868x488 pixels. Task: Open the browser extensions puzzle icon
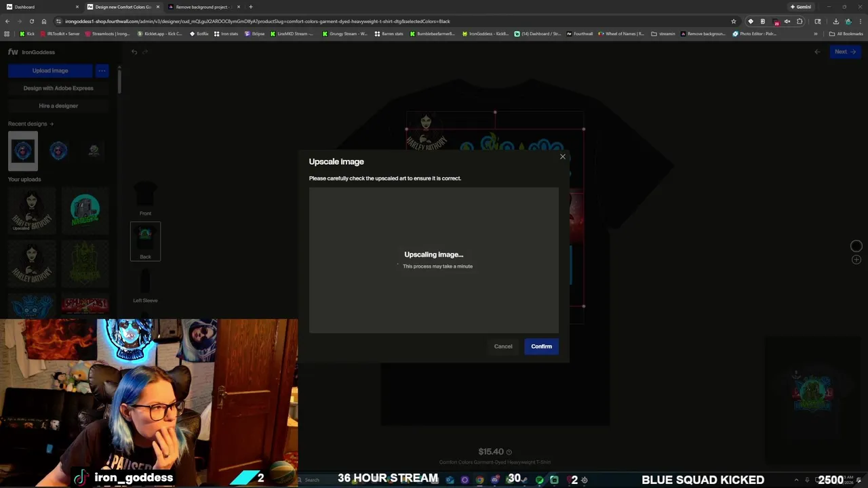800,21
